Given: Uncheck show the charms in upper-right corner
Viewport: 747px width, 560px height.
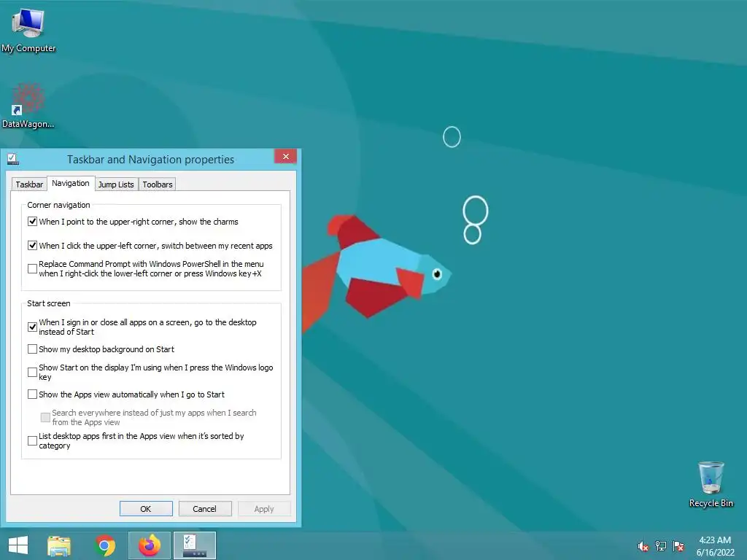Looking at the screenshot, I should pos(32,222).
